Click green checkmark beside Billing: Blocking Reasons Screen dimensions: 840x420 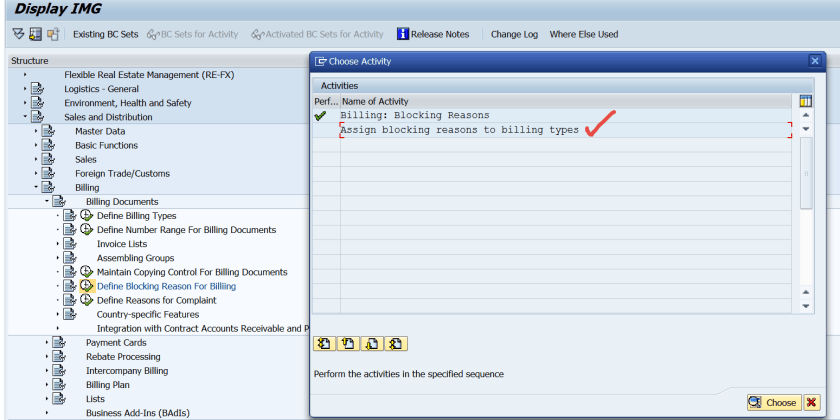(320, 116)
